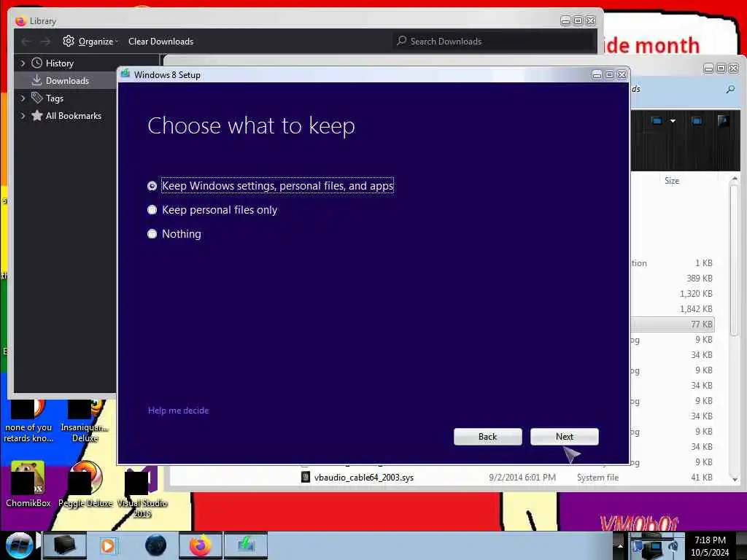Select History in the Library sidebar

[60, 63]
